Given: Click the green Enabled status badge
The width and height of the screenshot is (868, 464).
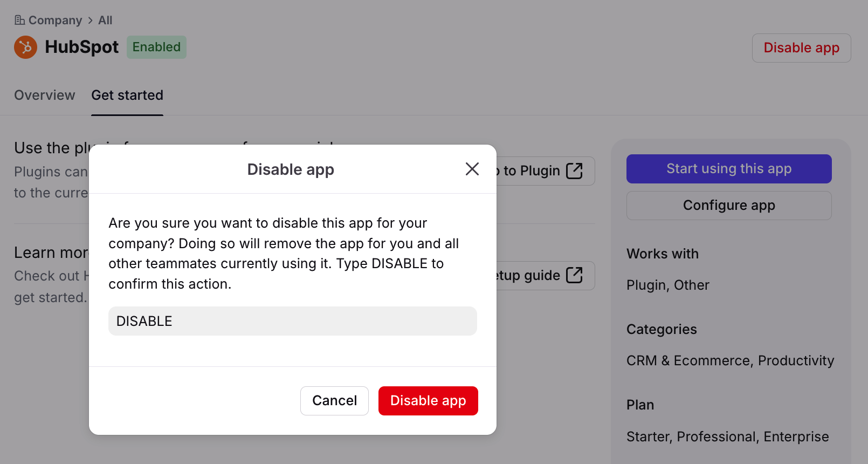Looking at the screenshot, I should click(156, 47).
